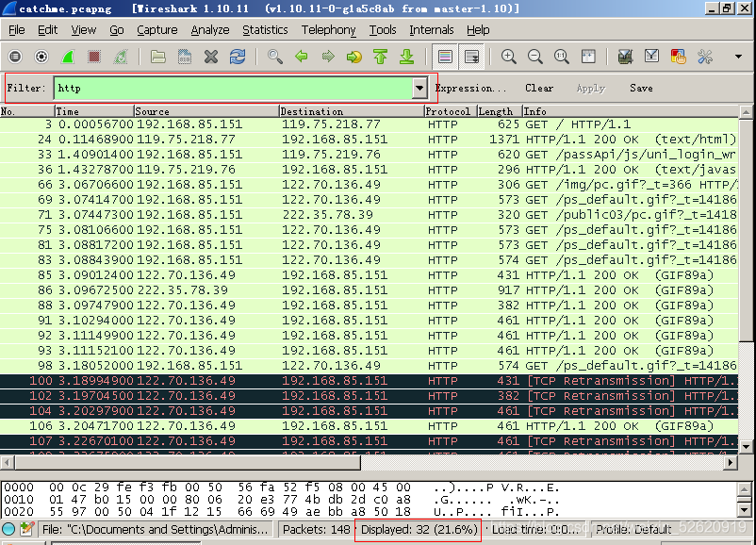Screen dimensions: 756x545
Task: Expand toolbar overflow arrow
Action: click(x=738, y=57)
